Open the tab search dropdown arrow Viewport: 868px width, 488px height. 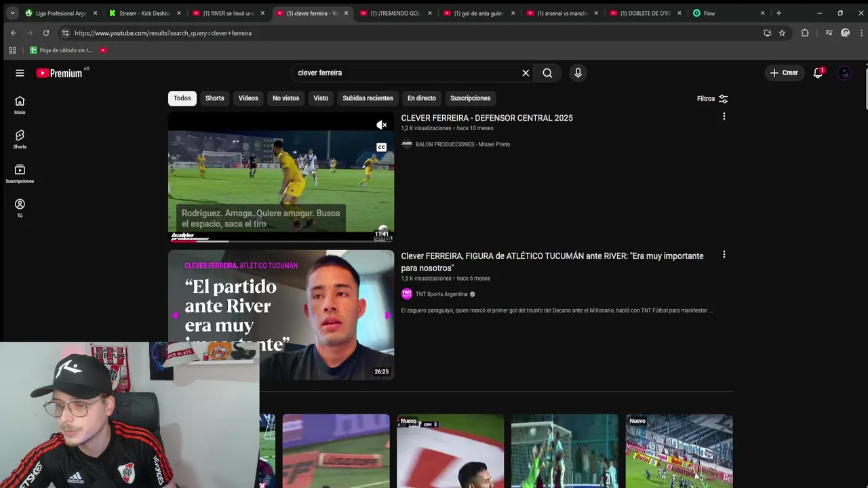[x=12, y=13]
